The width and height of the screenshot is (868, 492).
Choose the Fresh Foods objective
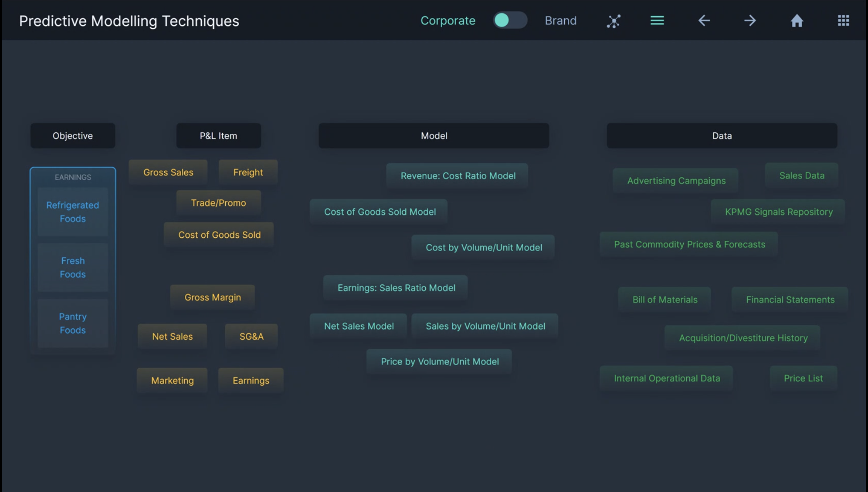pyautogui.click(x=73, y=267)
